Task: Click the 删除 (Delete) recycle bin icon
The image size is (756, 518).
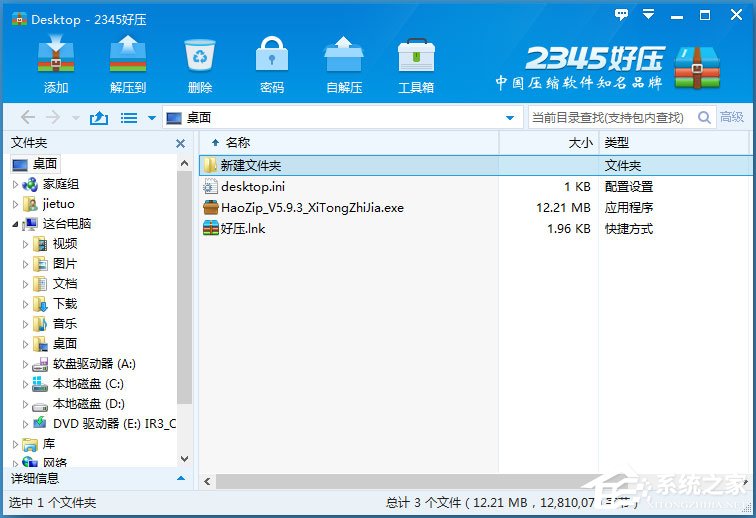Action: click(200, 56)
